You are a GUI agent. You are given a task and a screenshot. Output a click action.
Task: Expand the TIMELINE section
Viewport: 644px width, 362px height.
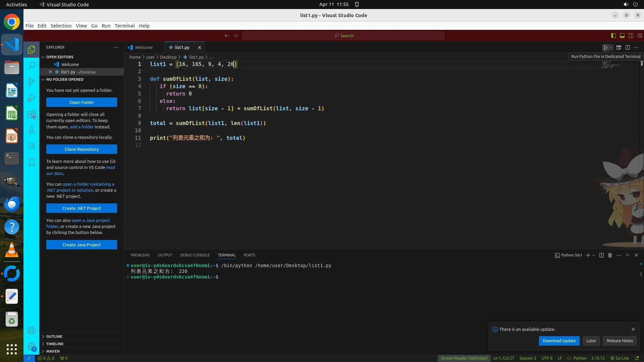pos(55,344)
